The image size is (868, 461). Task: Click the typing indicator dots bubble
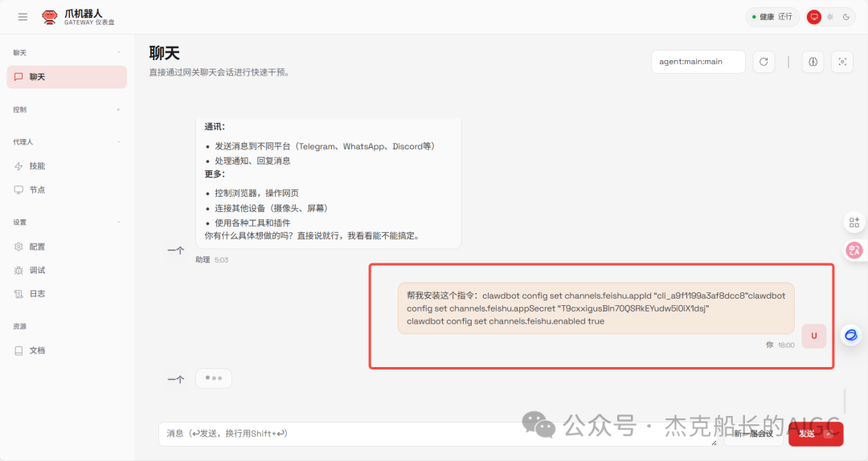point(214,378)
